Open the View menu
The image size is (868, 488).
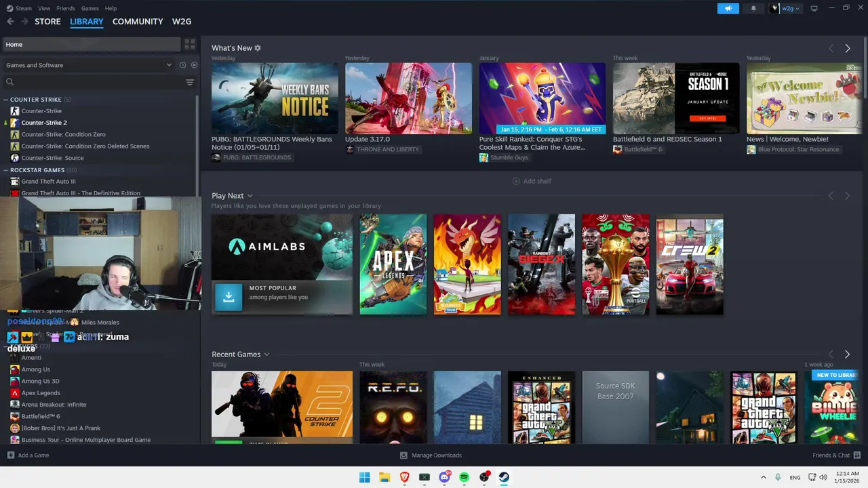[x=44, y=8]
